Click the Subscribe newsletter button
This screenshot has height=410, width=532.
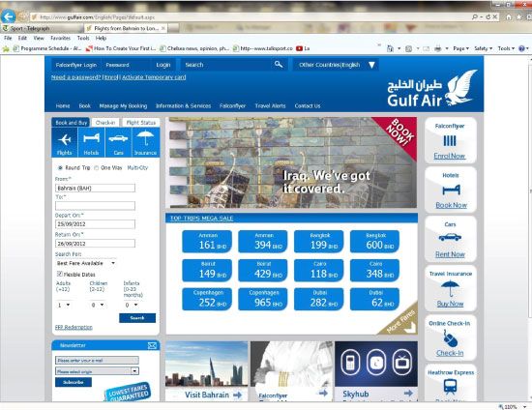click(x=74, y=382)
